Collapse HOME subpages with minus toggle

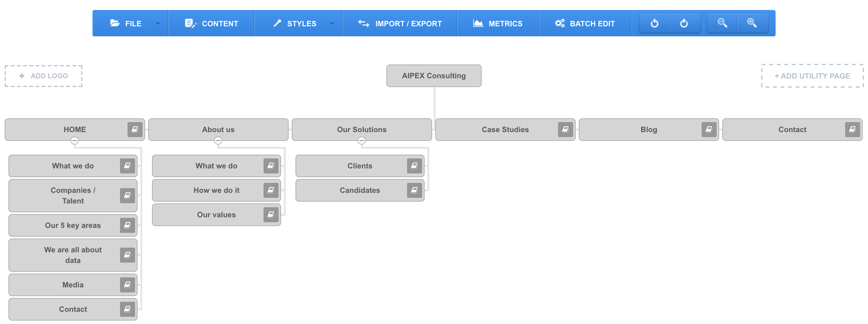[x=75, y=141]
